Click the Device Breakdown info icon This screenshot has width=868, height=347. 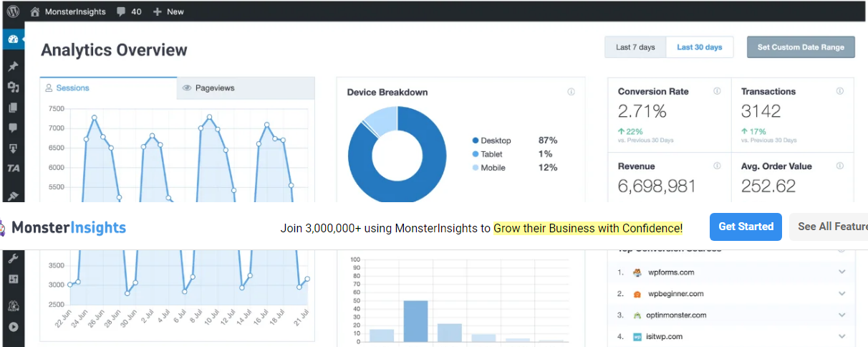click(571, 92)
